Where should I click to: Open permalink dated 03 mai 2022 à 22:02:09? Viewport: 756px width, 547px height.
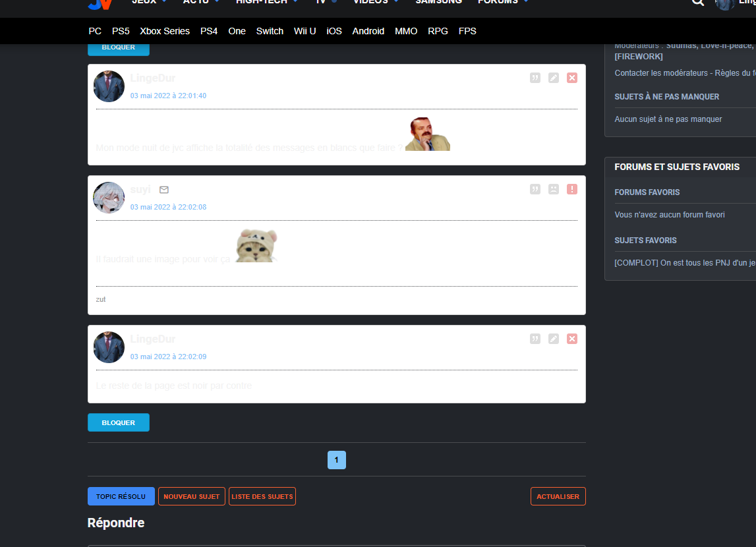[x=168, y=357]
